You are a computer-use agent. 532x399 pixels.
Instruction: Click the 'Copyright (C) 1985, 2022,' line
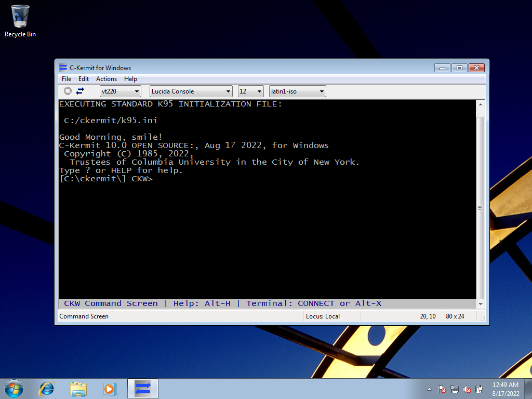point(129,154)
